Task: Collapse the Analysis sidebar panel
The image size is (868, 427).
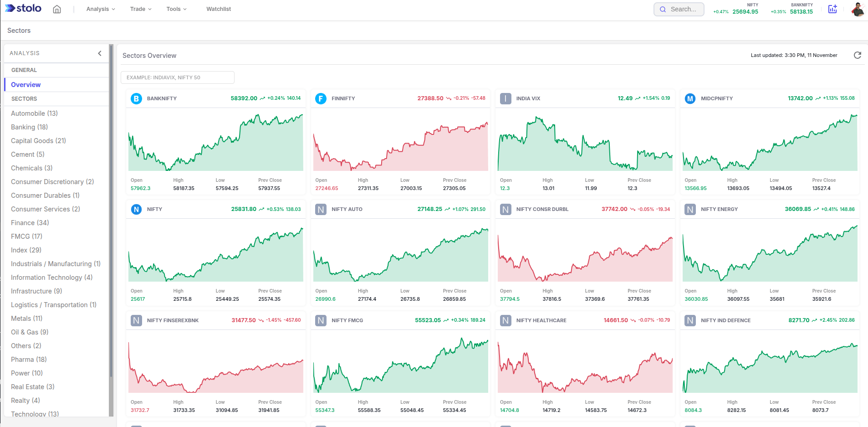Action: pos(100,53)
